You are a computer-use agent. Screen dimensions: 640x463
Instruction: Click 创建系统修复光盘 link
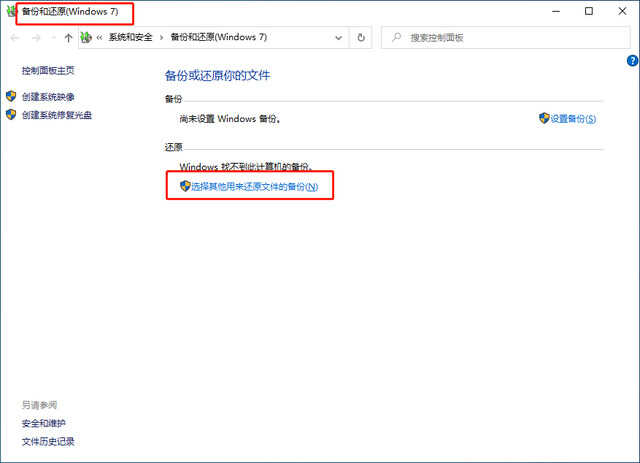[57, 115]
